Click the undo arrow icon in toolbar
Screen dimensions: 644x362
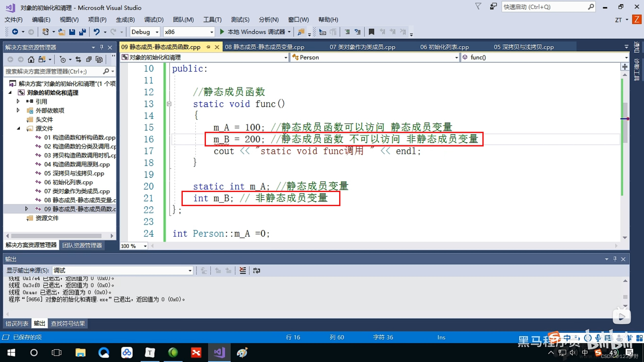(97, 32)
